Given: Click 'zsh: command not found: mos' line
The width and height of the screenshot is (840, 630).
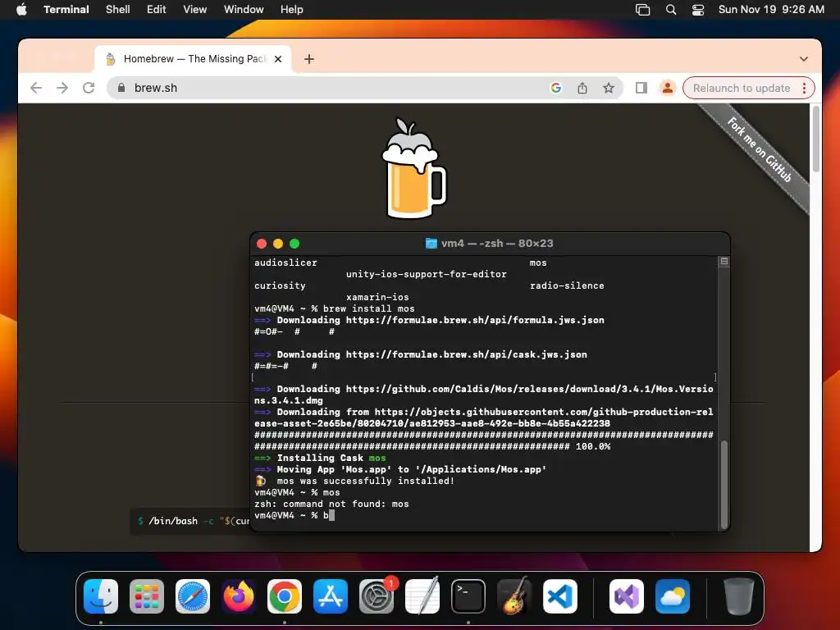Looking at the screenshot, I should (331, 504).
